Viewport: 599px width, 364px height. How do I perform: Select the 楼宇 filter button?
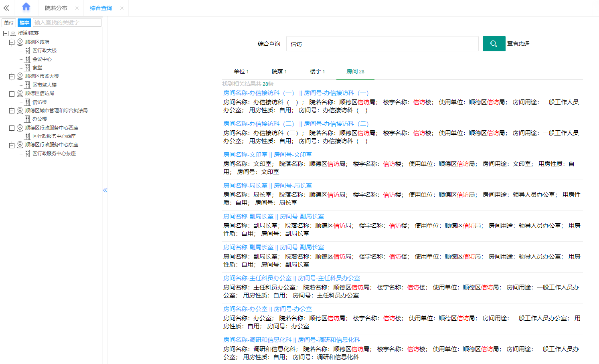(24, 23)
